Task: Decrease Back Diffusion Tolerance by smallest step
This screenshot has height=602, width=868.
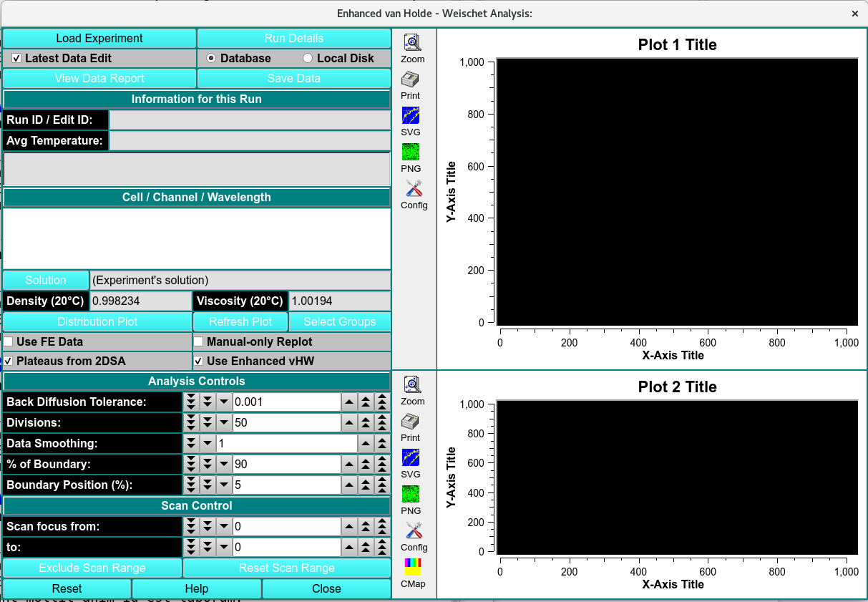Action: [224, 402]
